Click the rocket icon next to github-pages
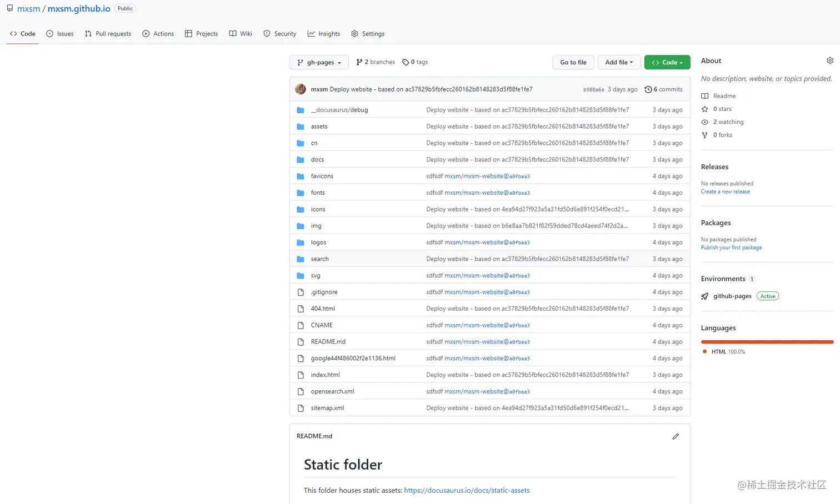The height and width of the screenshot is (504, 840). point(704,296)
